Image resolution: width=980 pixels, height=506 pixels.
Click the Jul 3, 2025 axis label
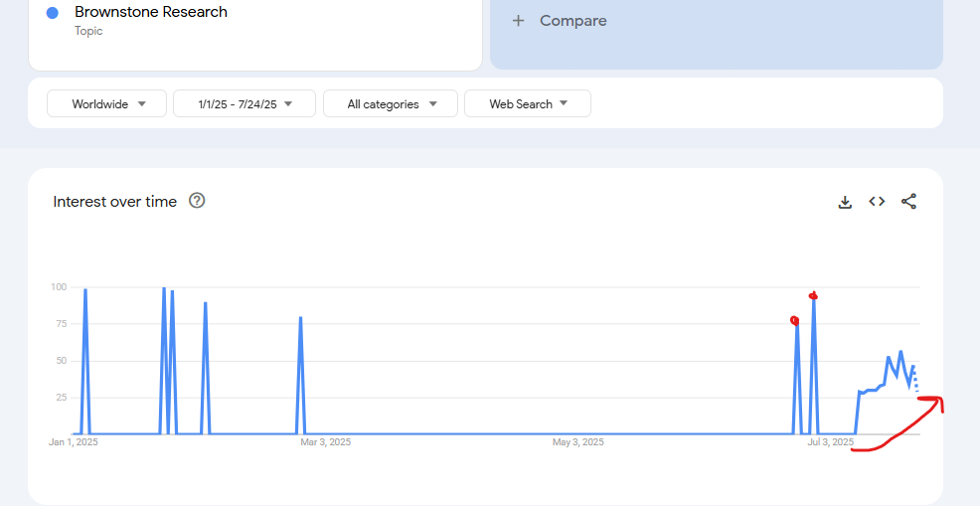point(830,442)
